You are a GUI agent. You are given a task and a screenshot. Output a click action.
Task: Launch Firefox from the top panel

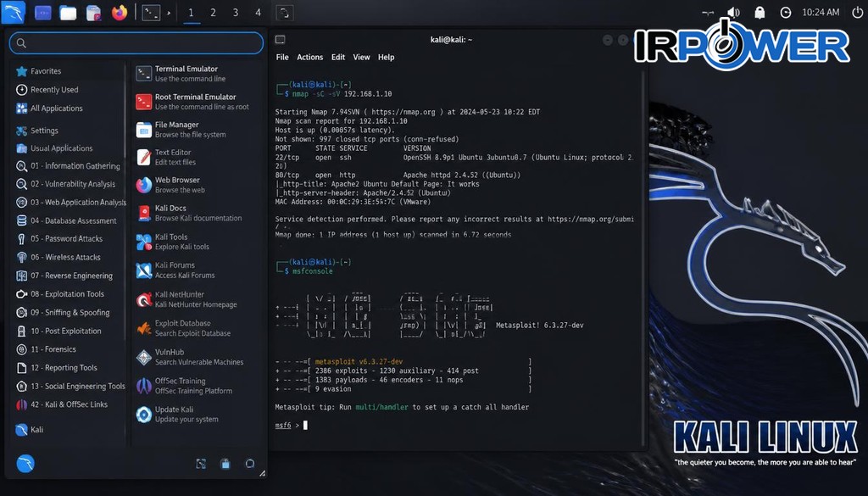(x=120, y=12)
